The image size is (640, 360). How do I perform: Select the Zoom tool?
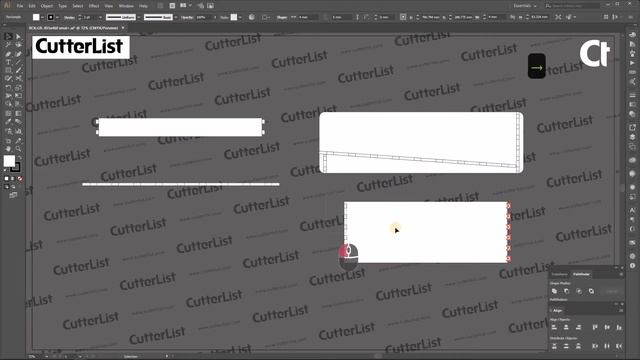18,149
